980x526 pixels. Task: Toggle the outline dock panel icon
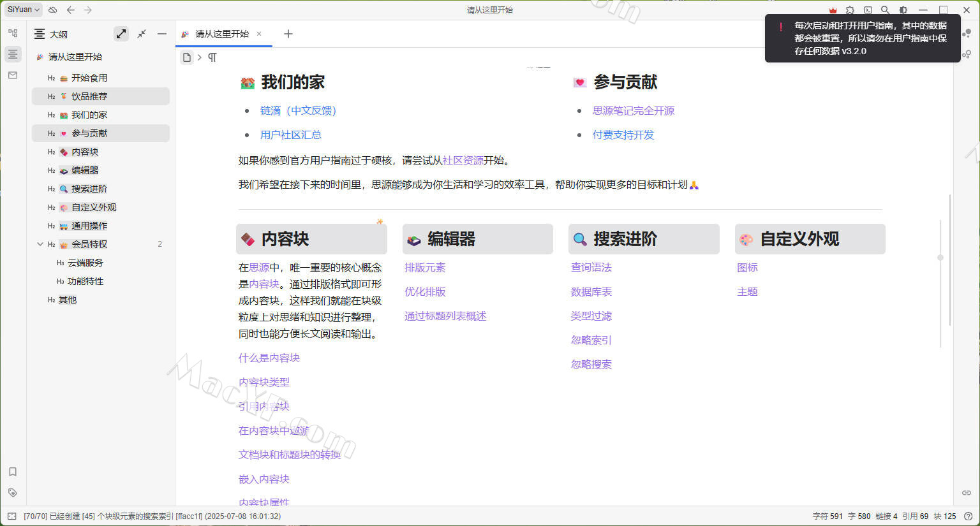[x=13, y=54]
